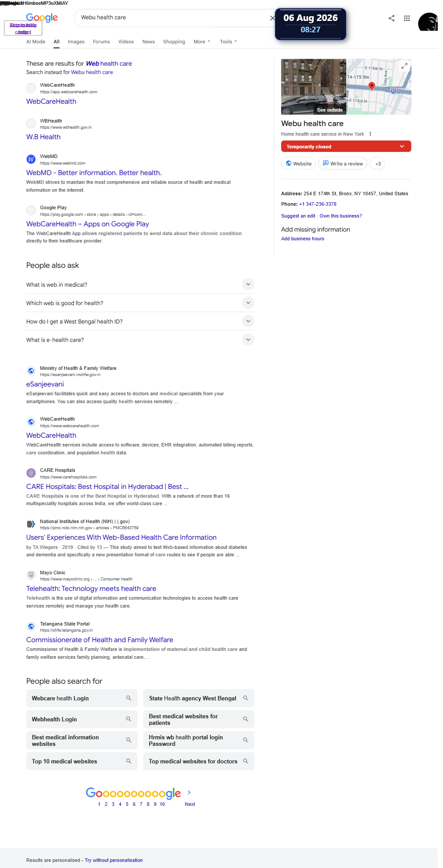Clear the search box with X icon
Viewport: 443px width, 868px height.
click(272, 18)
